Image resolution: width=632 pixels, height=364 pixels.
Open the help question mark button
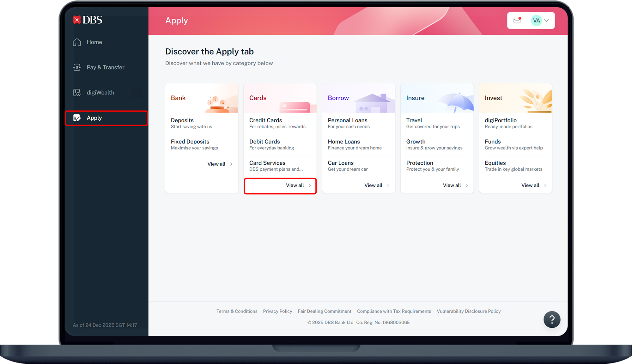click(552, 319)
